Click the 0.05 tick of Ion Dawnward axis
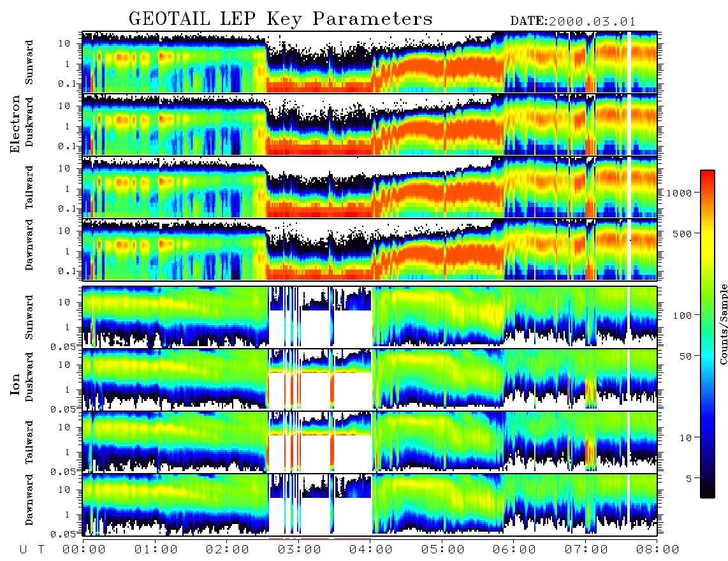Image resolution: width=728 pixels, height=561 pixels. (x=64, y=534)
